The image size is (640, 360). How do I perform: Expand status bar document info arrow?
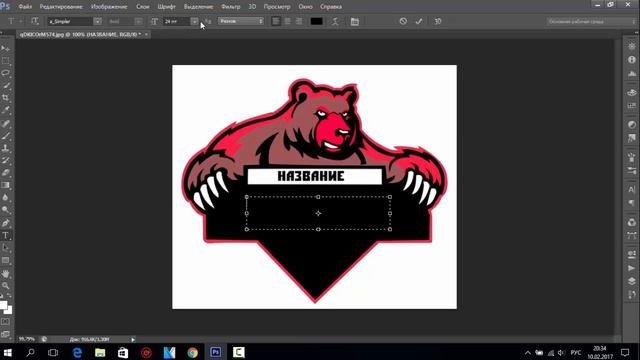tap(133, 339)
